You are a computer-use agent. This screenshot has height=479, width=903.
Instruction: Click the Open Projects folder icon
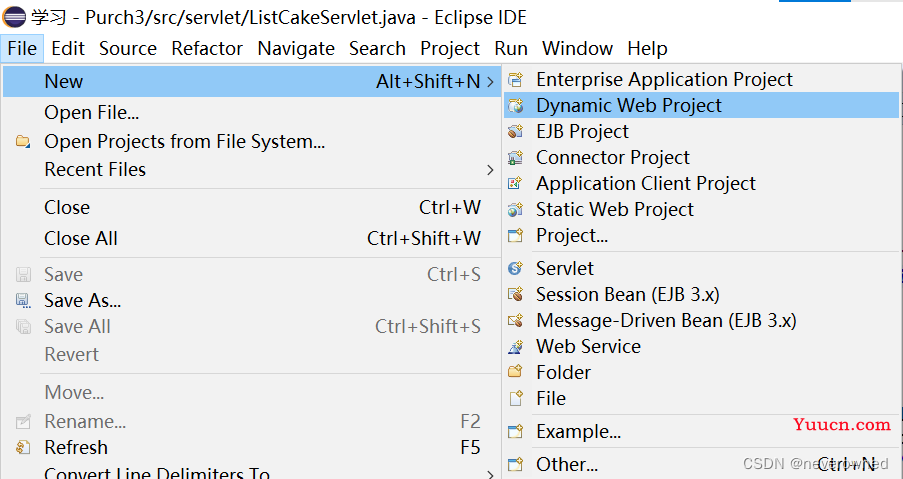pyautogui.click(x=23, y=141)
